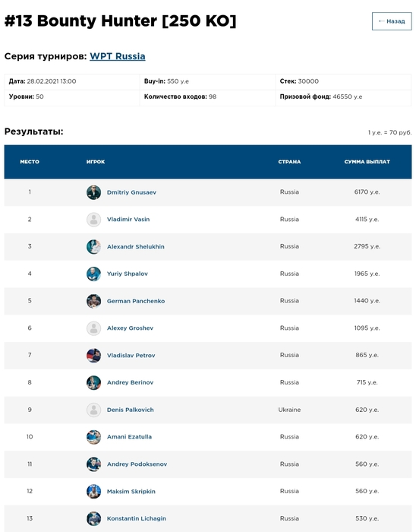Image resolution: width=416 pixels, height=532 pixels.
Task: Open the WPT Russia series link
Action: (x=118, y=56)
